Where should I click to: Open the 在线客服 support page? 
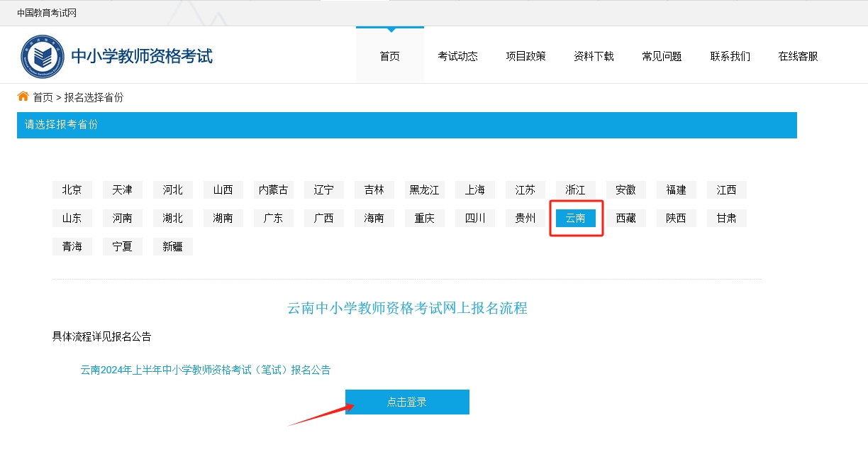[x=798, y=56]
